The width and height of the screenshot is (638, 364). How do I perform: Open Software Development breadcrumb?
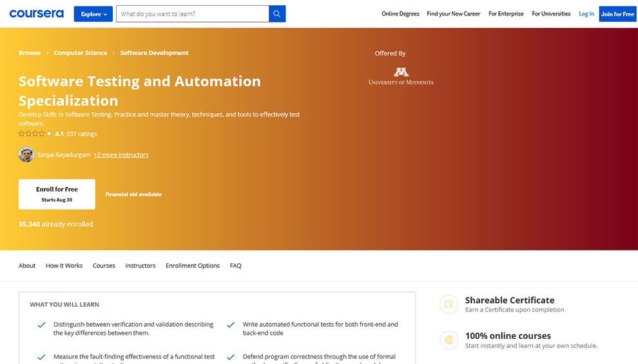154,53
